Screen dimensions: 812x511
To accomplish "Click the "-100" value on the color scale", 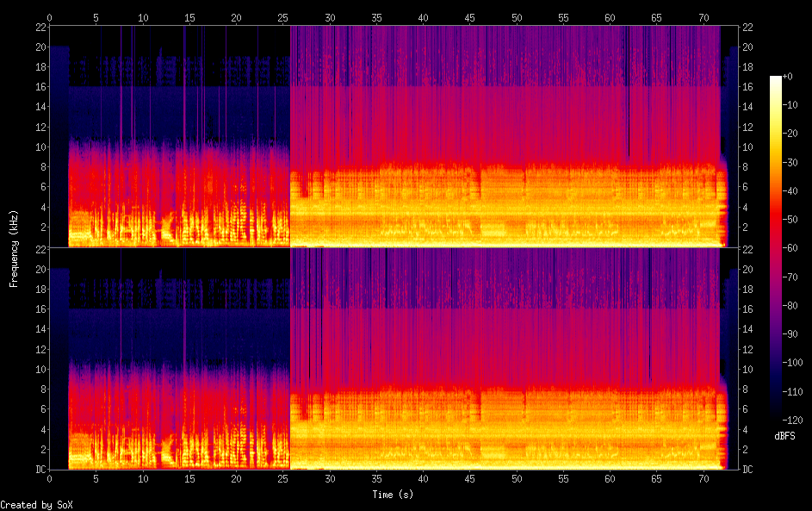I will [x=793, y=362].
